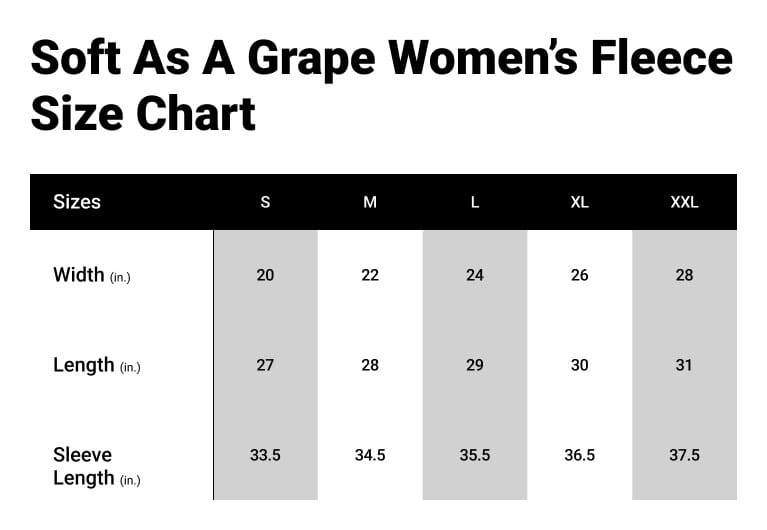The width and height of the screenshot is (767, 530).
Task: Click the sleeve length value 37.5
Action: [684, 455]
